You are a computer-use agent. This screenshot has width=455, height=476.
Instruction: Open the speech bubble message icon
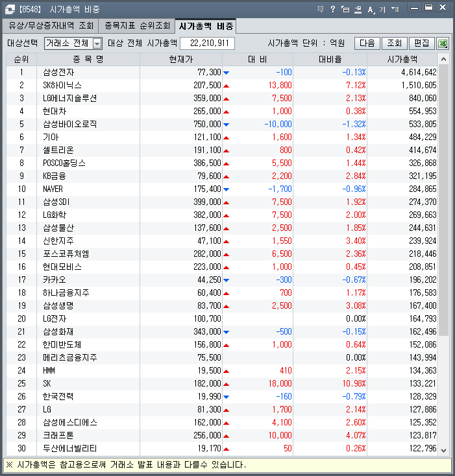tap(321, 10)
